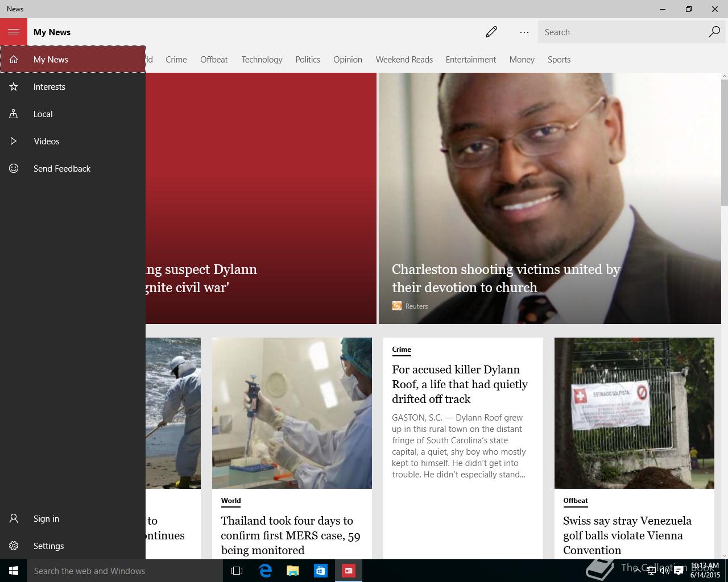
Task: Click the Send Feedback smiley icon
Action: click(14, 168)
